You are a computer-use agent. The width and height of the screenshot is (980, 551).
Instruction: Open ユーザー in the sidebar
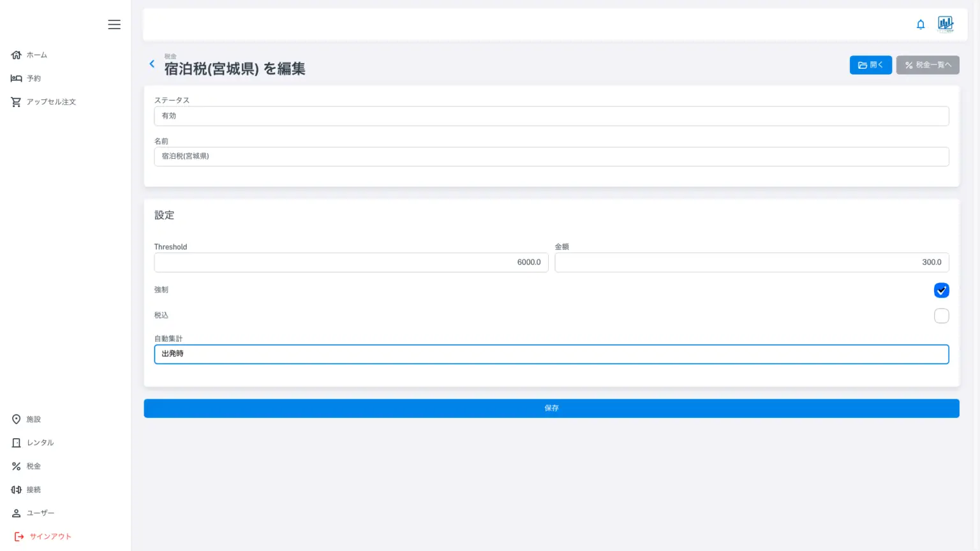[40, 513]
